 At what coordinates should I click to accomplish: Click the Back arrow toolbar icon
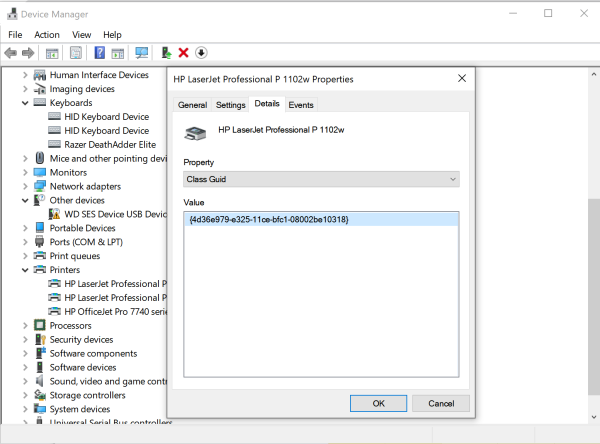[11, 53]
